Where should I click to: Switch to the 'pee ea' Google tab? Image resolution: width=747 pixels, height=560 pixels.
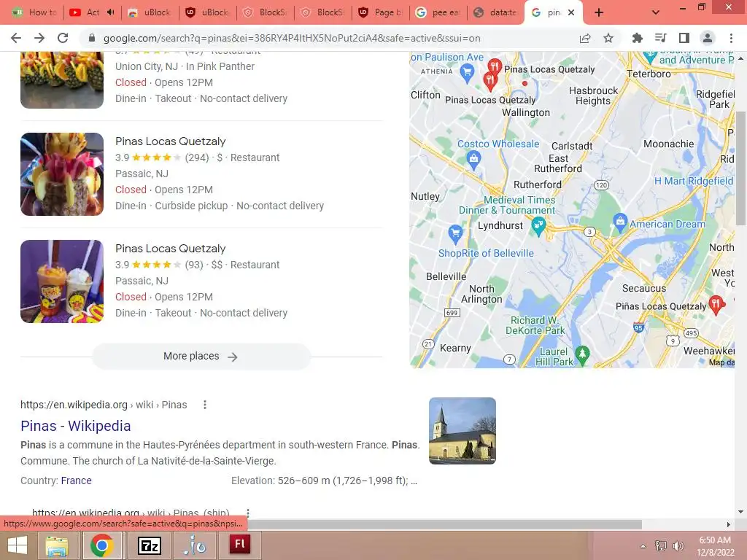[438, 12]
